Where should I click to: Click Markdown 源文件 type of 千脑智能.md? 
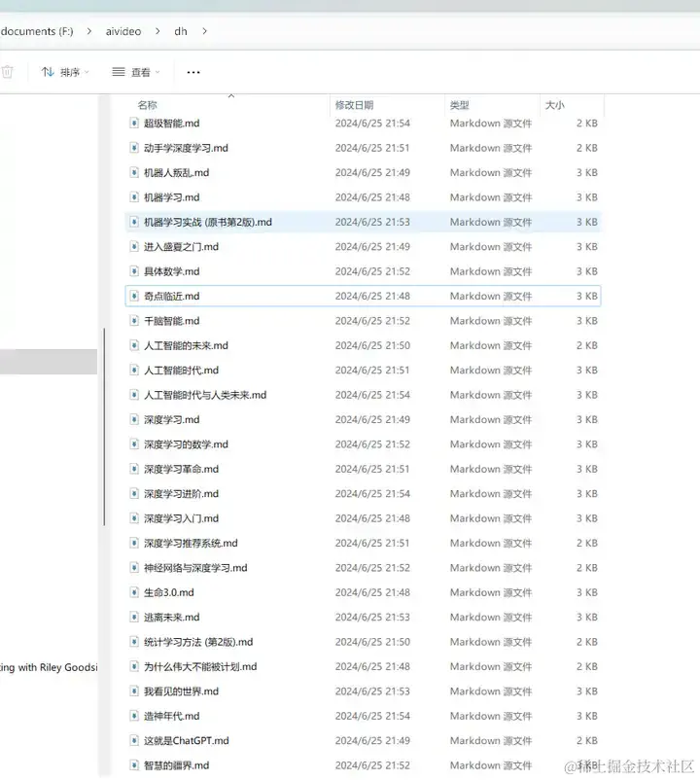(491, 321)
